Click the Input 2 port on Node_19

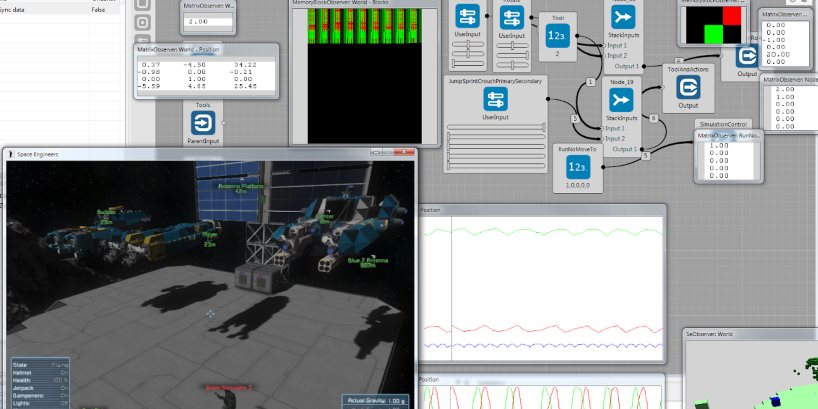coord(603,139)
